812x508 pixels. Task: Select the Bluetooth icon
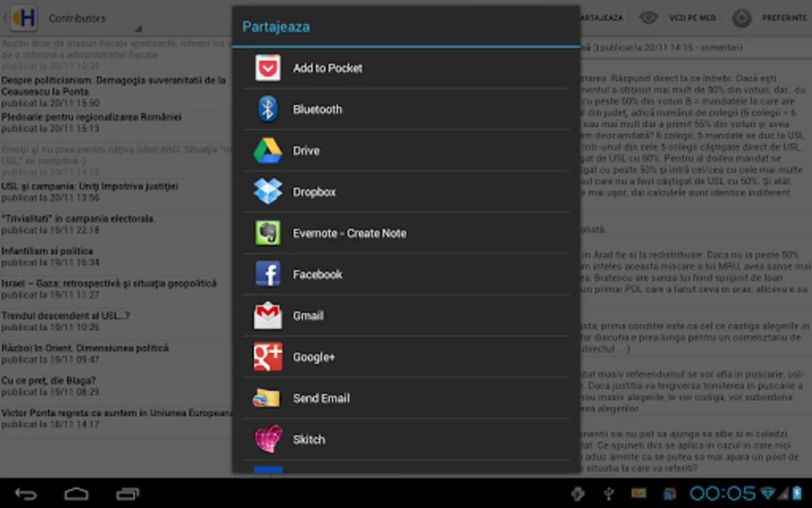tap(268, 110)
